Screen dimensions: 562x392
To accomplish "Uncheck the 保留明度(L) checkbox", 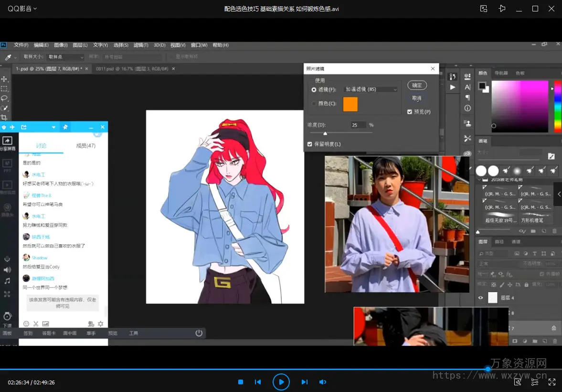I will [x=310, y=144].
